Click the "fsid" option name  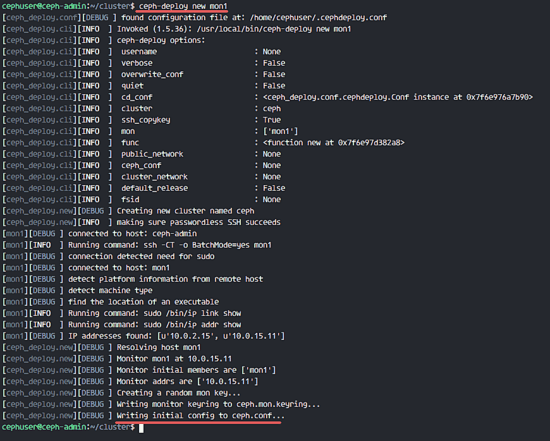point(130,199)
